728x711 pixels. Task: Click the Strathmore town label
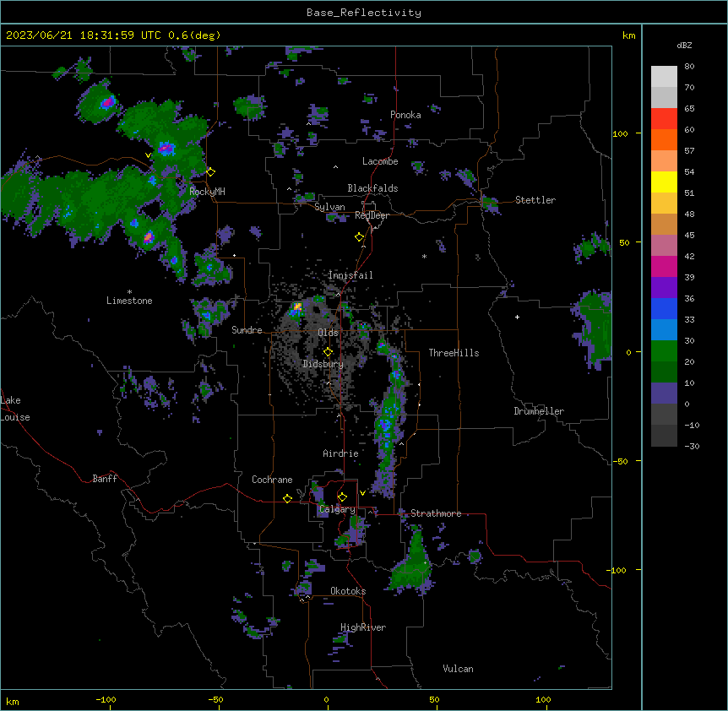(436, 513)
